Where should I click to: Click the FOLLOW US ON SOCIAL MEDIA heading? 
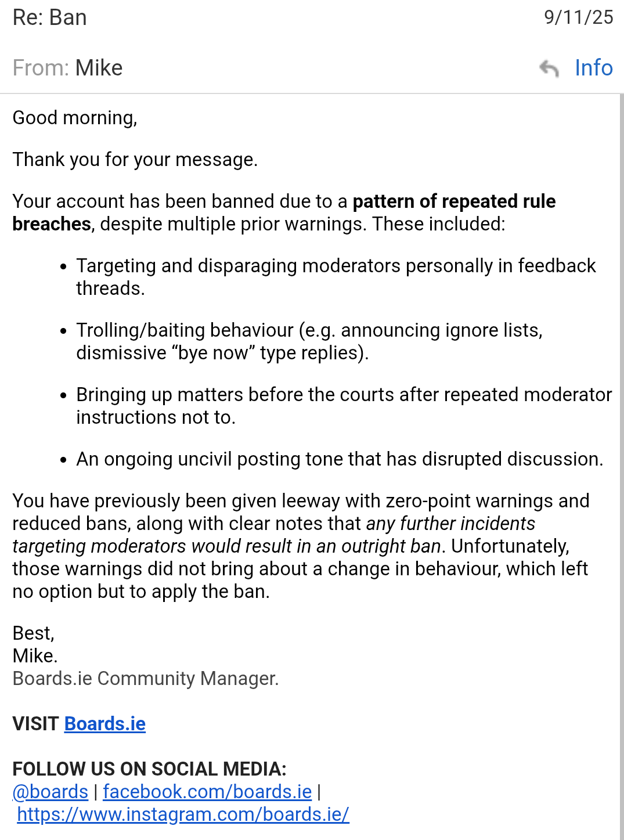pyautogui.click(x=149, y=769)
